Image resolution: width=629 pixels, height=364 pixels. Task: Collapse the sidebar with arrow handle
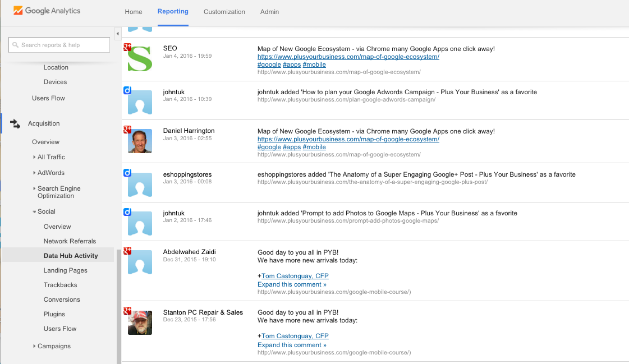click(x=117, y=34)
